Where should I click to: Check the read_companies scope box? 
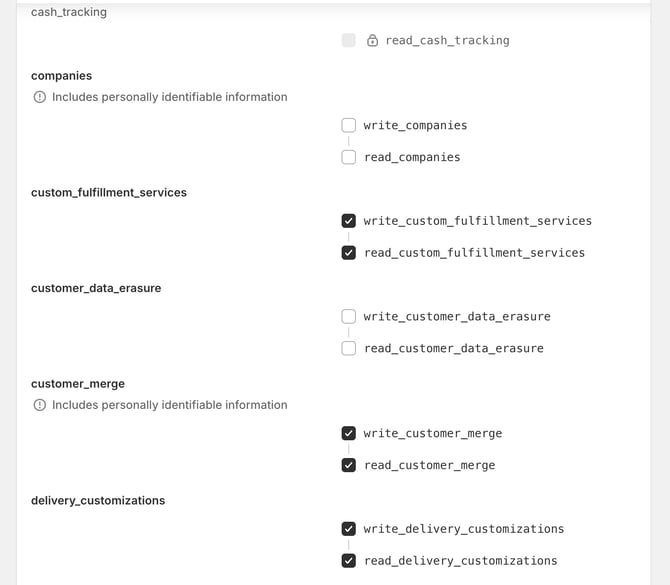click(348, 157)
